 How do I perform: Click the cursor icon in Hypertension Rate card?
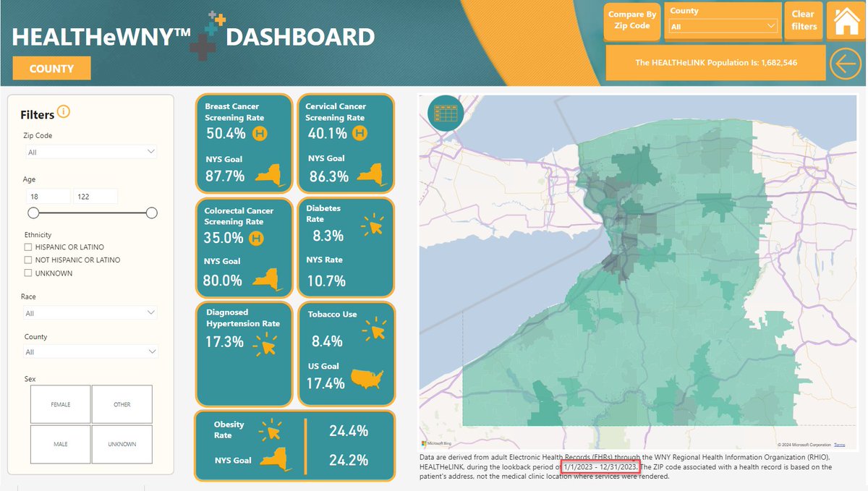click(x=265, y=345)
